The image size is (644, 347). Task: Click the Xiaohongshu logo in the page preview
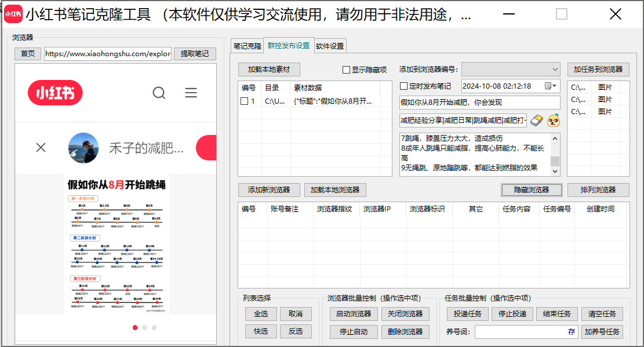tap(55, 93)
